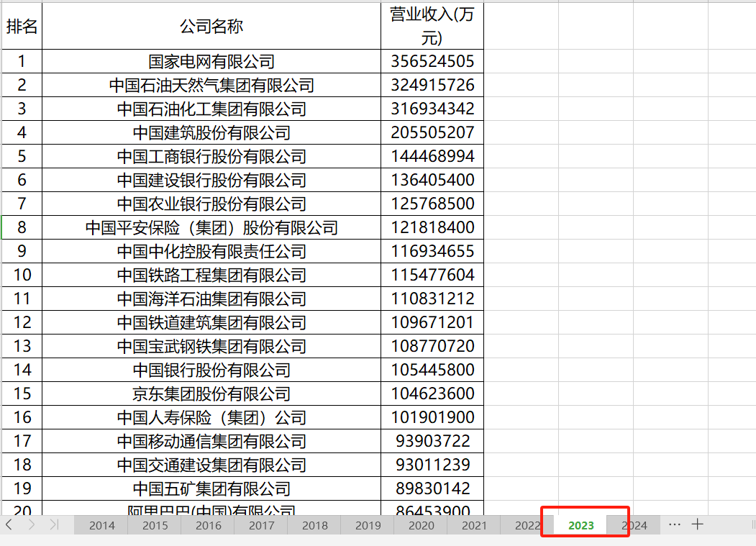The image size is (756, 546).
Task: Click revenue value 110831212
Action: pos(432,299)
